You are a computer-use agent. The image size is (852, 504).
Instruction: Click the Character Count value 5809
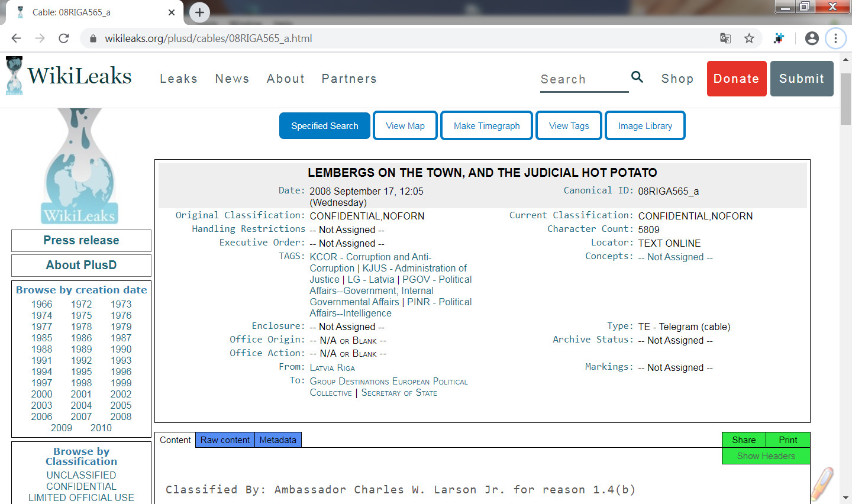[648, 230]
